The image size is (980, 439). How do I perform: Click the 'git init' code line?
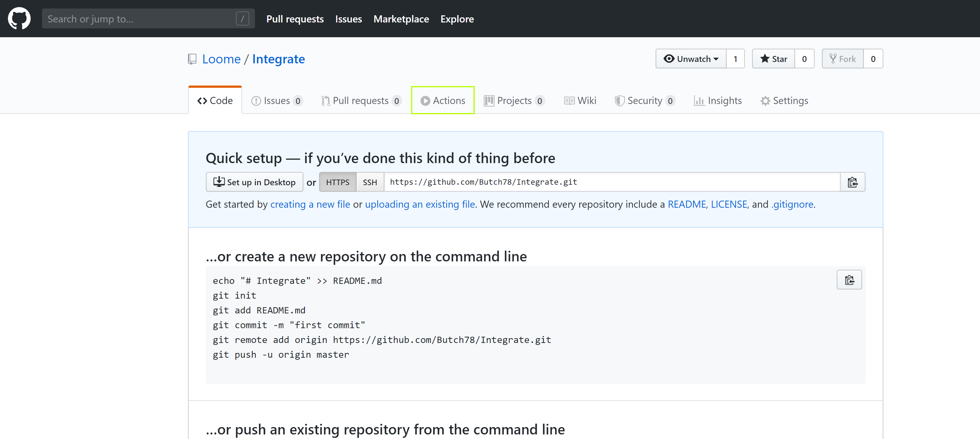234,296
